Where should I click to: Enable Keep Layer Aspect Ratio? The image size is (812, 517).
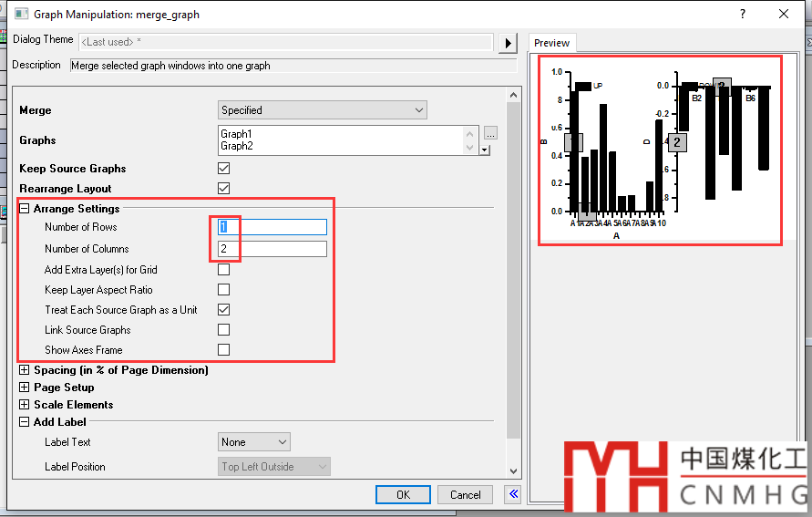(x=223, y=290)
